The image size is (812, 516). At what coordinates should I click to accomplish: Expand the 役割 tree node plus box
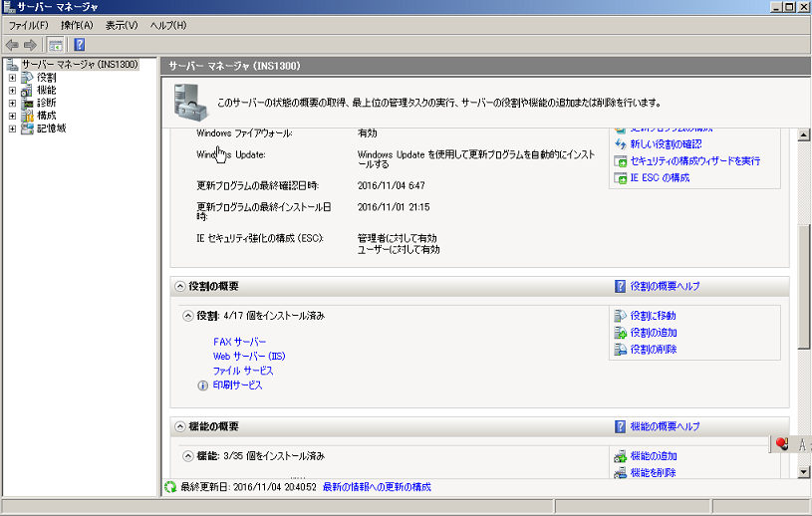[x=12, y=78]
